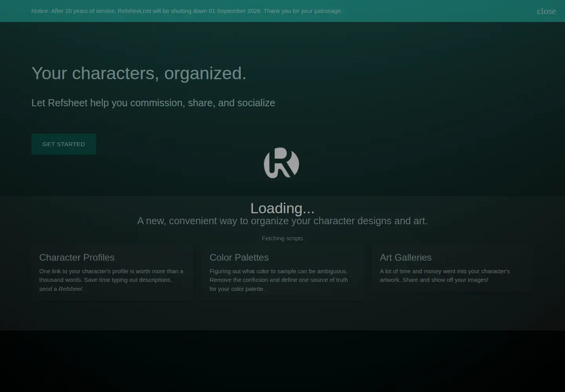Screen dimensions: 565x392
Task: Click 'A lot of time and money' description
Action: coord(445,276)
